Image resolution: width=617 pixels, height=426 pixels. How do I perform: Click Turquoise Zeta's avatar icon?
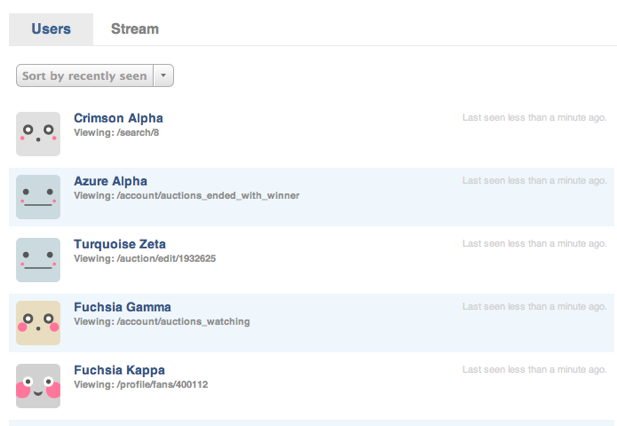tap(38, 260)
